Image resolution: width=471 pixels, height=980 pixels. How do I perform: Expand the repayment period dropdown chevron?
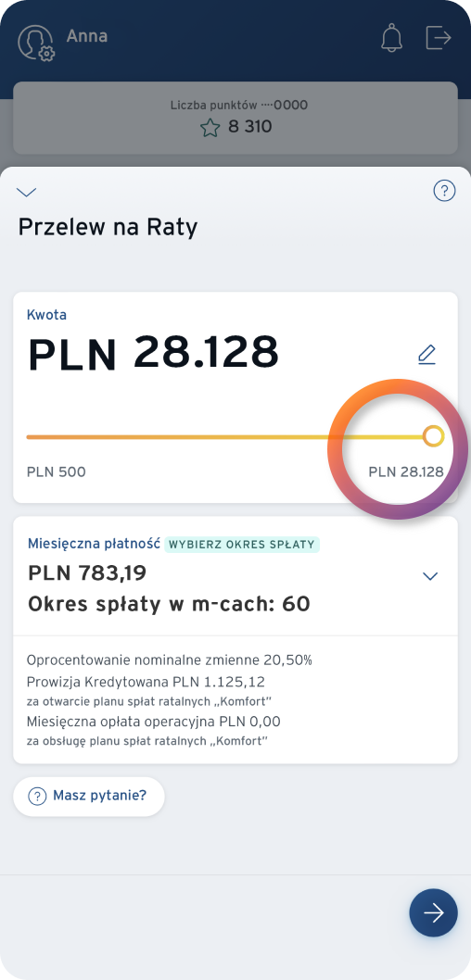point(430,576)
